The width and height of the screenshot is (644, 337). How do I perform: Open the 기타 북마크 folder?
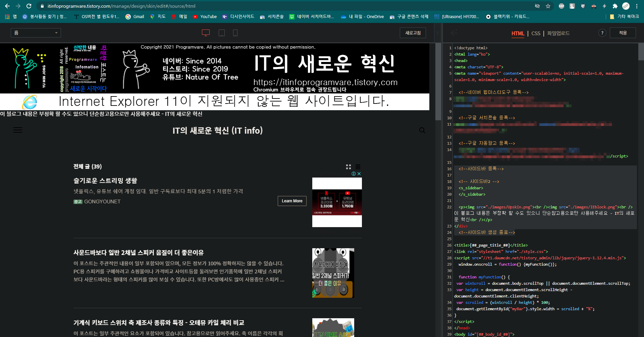click(624, 16)
